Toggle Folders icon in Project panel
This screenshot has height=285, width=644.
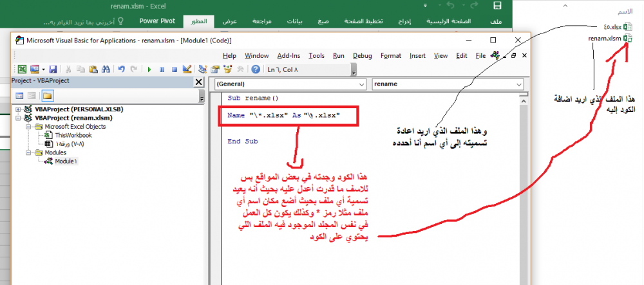[47, 96]
